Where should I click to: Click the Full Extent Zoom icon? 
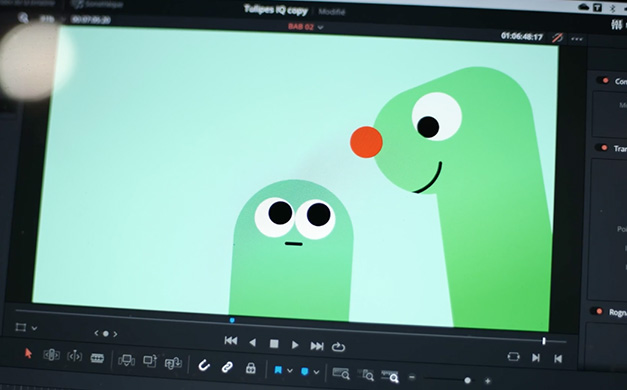[341, 374]
